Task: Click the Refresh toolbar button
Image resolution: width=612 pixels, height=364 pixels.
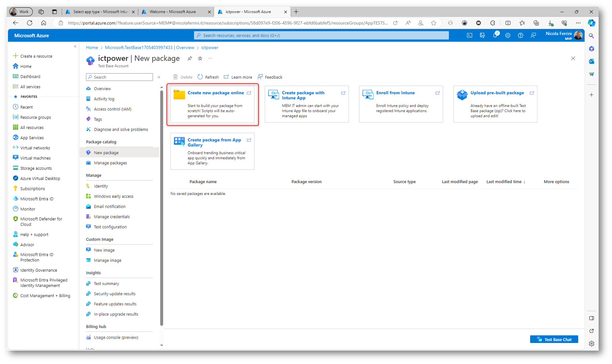Action: [x=208, y=77]
